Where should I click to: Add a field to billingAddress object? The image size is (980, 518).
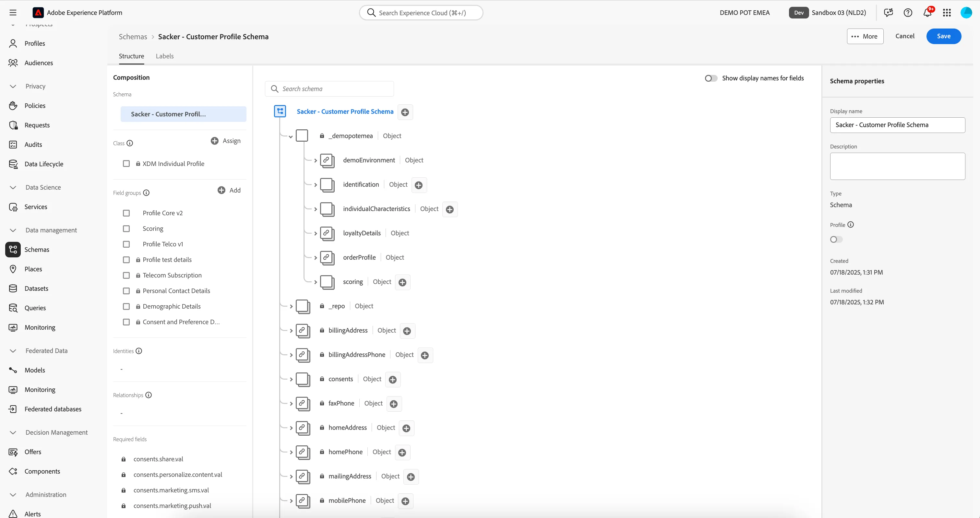point(407,331)
